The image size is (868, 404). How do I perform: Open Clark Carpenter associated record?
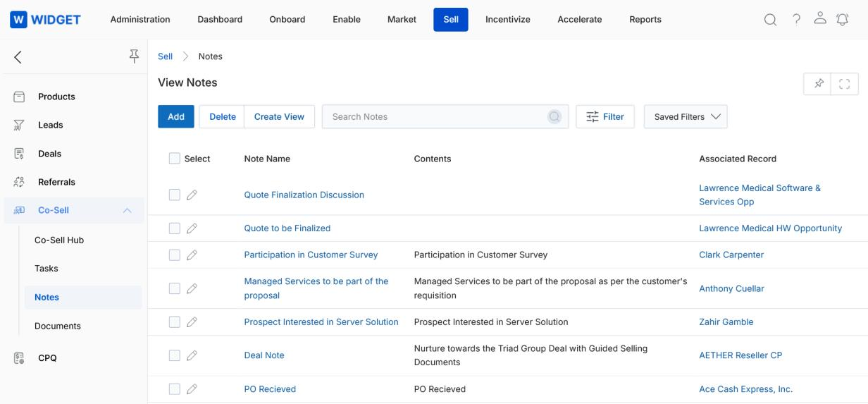click(731, 255)
